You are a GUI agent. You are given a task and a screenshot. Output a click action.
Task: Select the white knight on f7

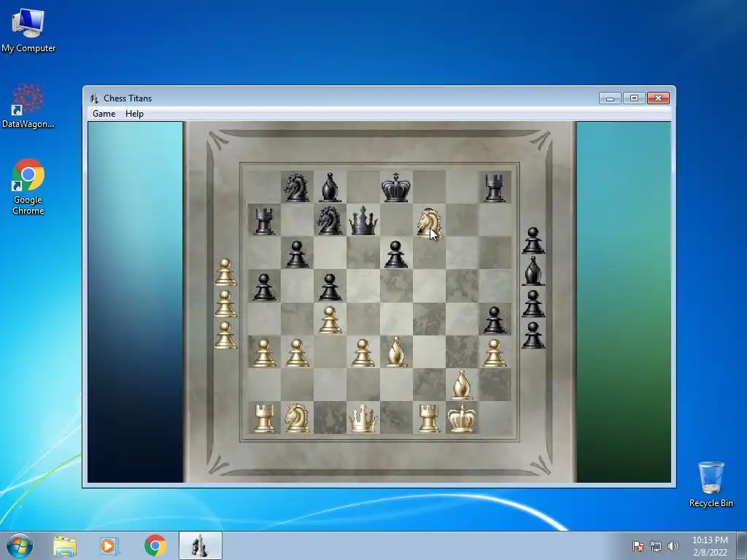coord(429,222)
